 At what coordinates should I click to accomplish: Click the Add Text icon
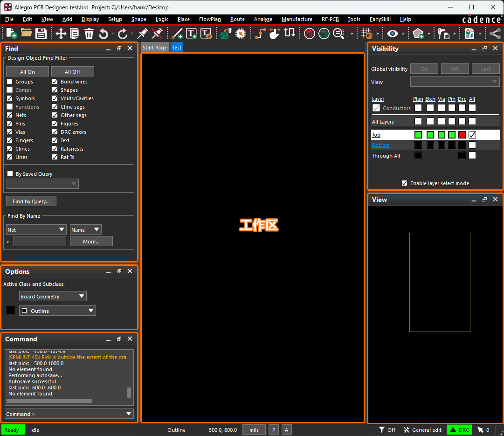coord(192,34)
